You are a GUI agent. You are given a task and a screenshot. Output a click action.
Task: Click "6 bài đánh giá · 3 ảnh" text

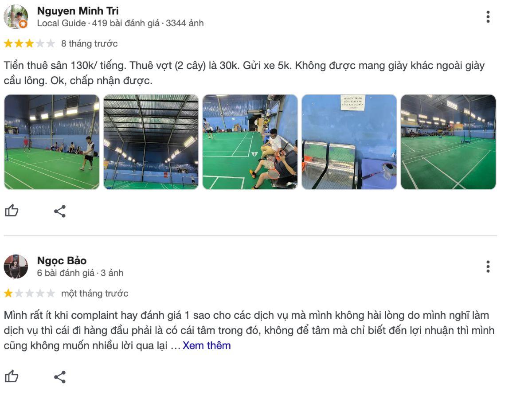[x=80, y=273]
